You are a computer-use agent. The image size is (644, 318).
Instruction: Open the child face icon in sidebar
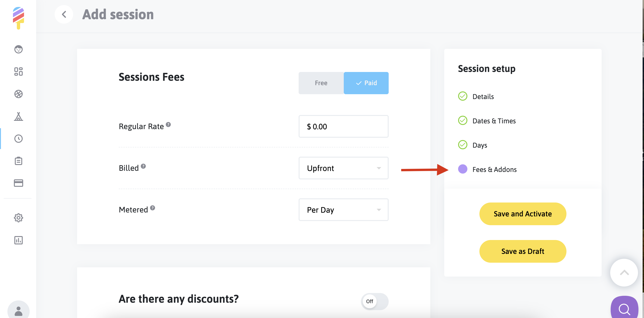[x=19, y=49]
